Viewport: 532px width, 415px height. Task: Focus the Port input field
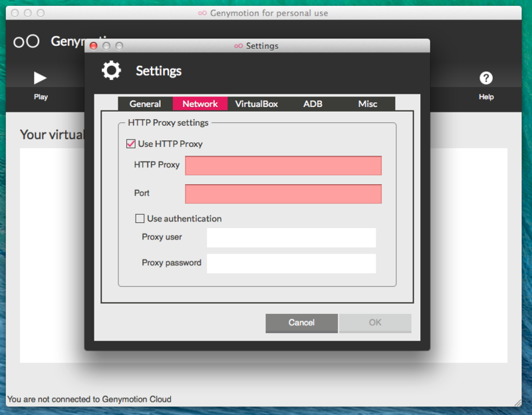tap(283, 194)
